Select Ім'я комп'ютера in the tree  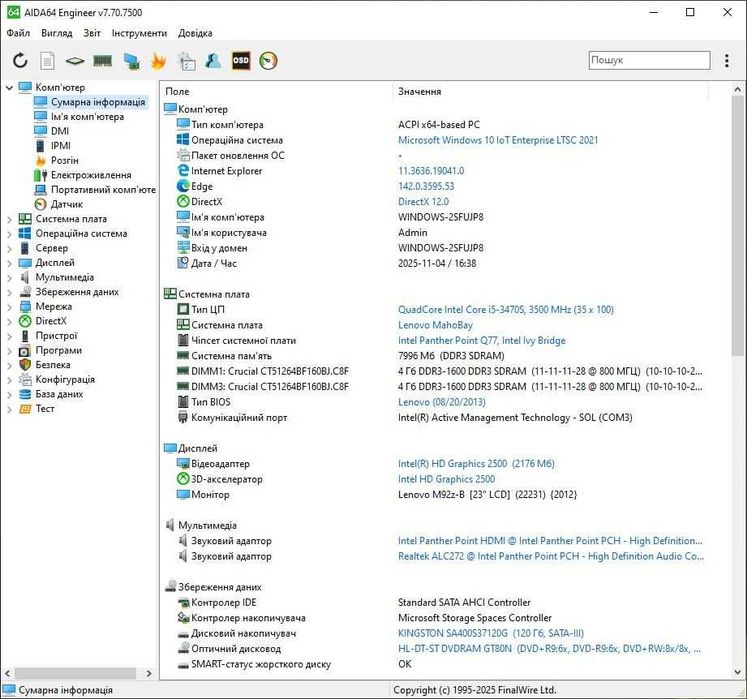87,117
